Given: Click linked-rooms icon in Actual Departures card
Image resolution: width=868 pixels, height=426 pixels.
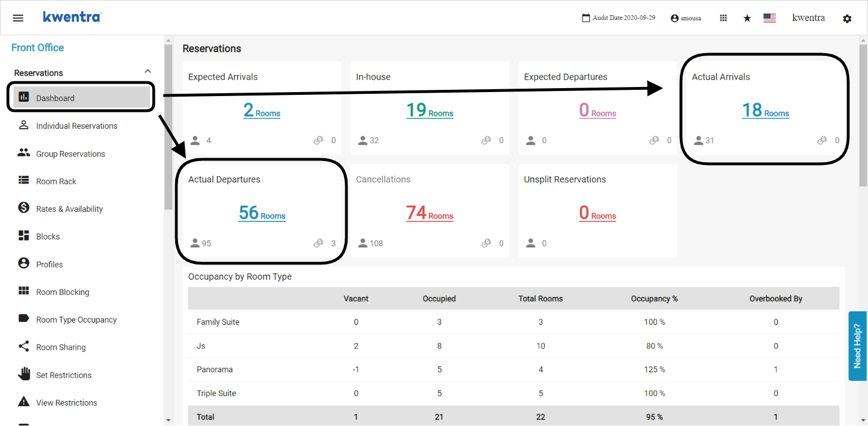Looking at the screenshot, I should tap(318, 243).
